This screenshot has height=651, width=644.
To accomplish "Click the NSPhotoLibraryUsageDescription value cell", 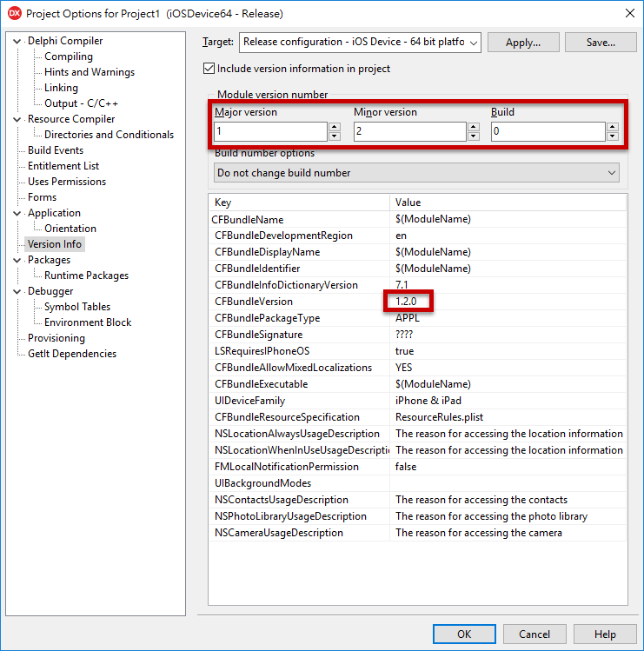I will (x=508, y=516).
